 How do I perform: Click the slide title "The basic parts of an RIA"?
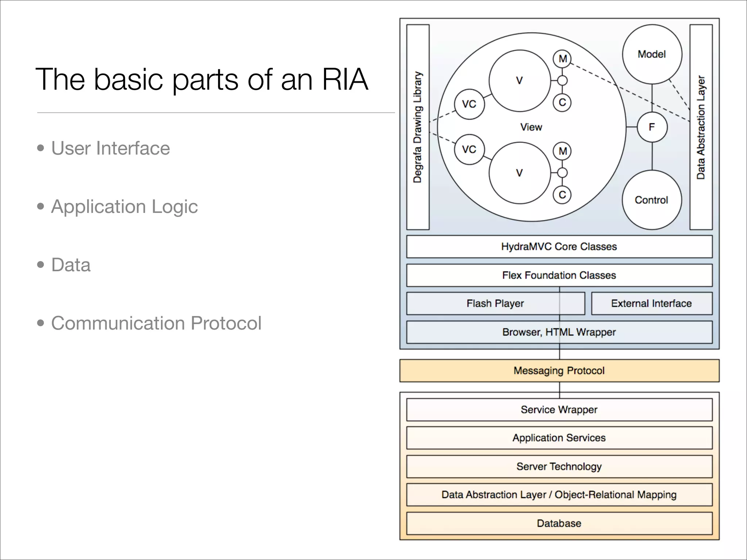coord(202,79)
